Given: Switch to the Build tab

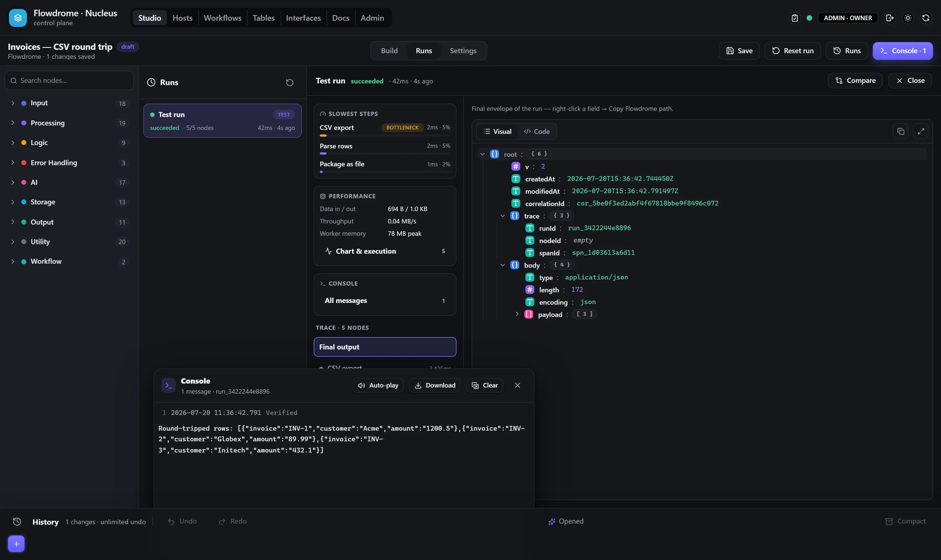Looking at the screenshot, I should tap(389, 51).
